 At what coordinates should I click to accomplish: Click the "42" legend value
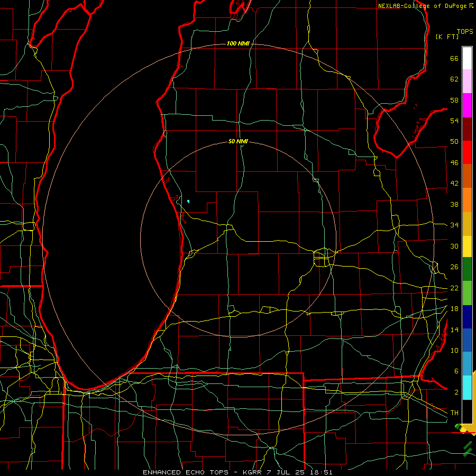pyautogui.click(x=454, y=184)
